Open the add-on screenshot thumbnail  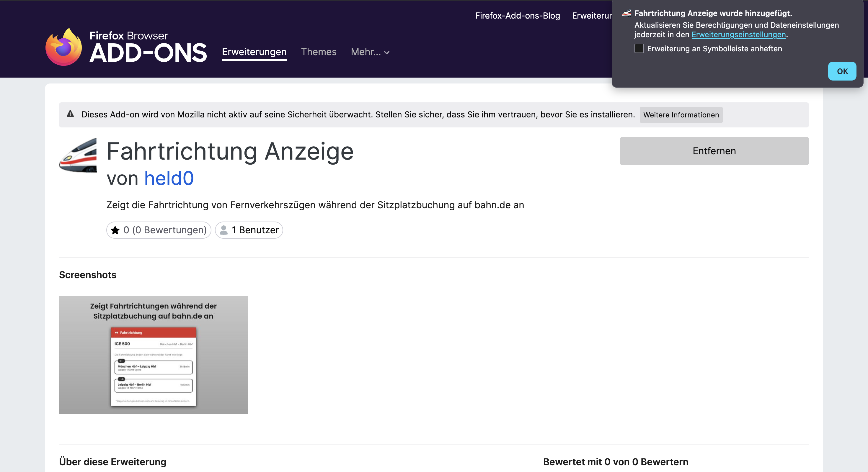click(153, 355)
